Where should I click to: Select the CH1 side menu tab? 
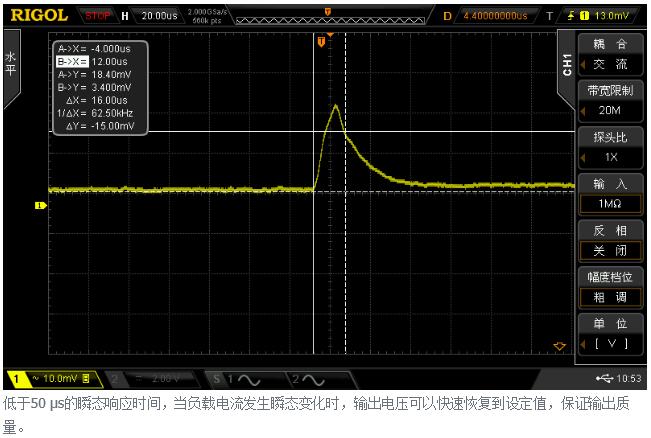(568, 64)
